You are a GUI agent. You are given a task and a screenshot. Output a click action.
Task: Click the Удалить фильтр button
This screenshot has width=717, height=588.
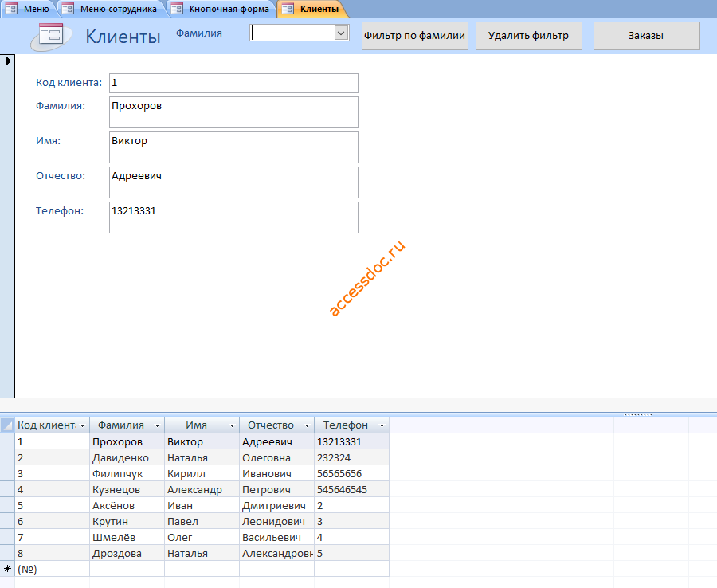coord(529,36)
